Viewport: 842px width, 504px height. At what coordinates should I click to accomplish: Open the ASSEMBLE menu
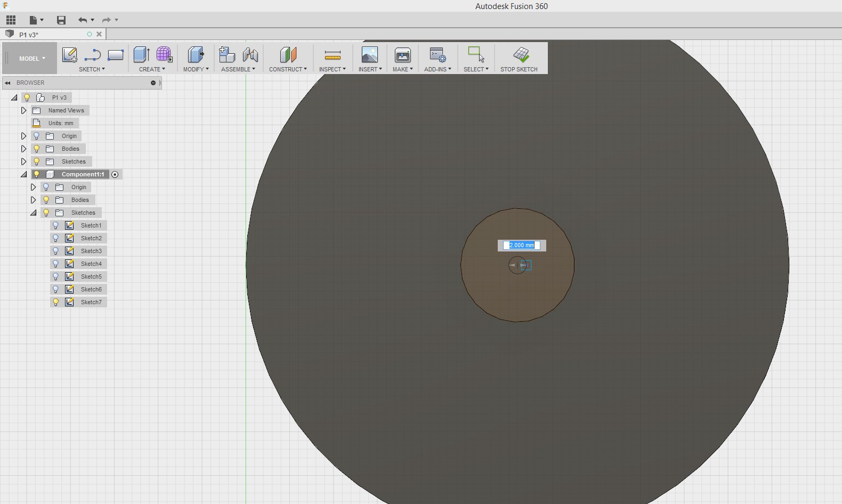238,69
